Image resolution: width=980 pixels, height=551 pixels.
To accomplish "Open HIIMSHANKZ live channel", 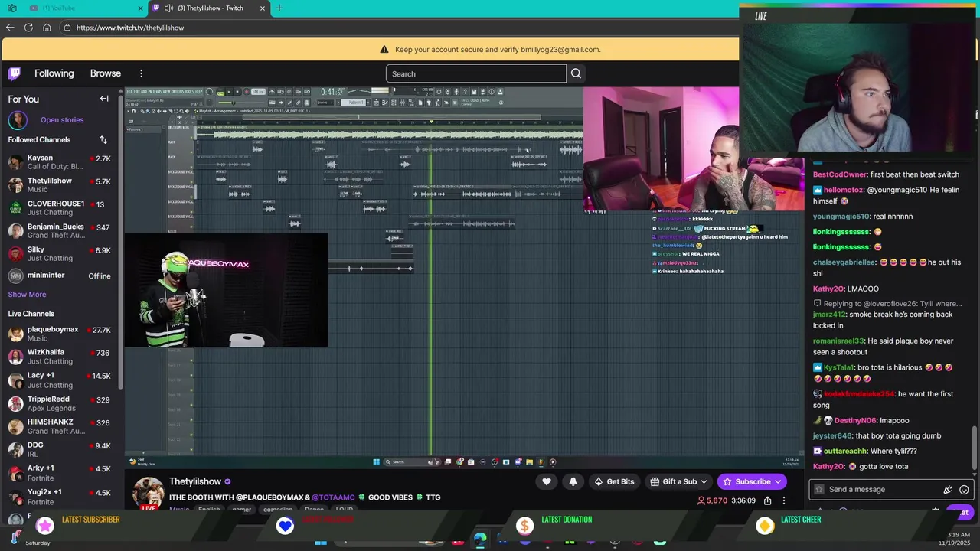I will tap(60, 426).
